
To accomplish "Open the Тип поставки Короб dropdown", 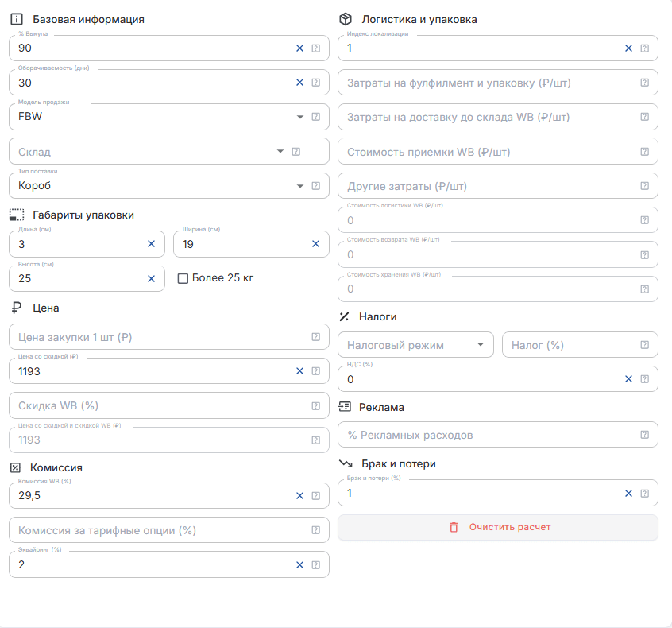I will (300, 186).
